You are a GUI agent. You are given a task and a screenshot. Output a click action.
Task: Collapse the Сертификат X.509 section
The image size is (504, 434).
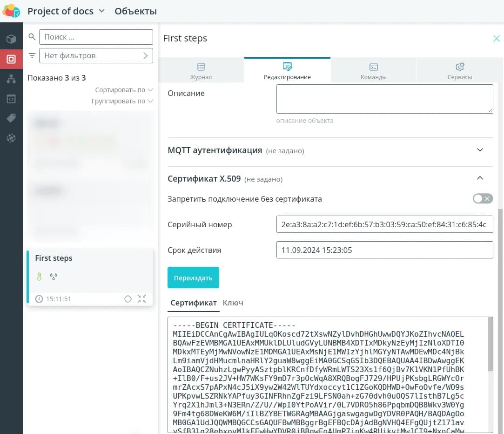tap(480, 178)
